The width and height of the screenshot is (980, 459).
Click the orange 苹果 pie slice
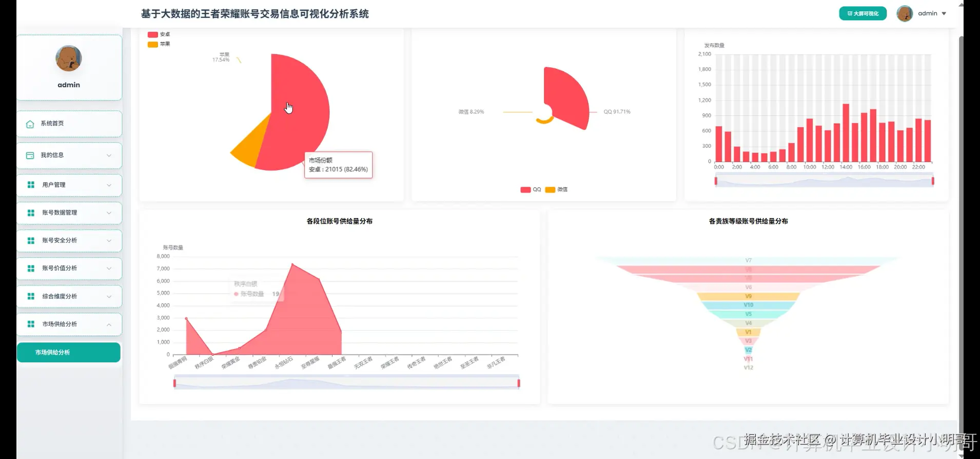coord(250,144)
